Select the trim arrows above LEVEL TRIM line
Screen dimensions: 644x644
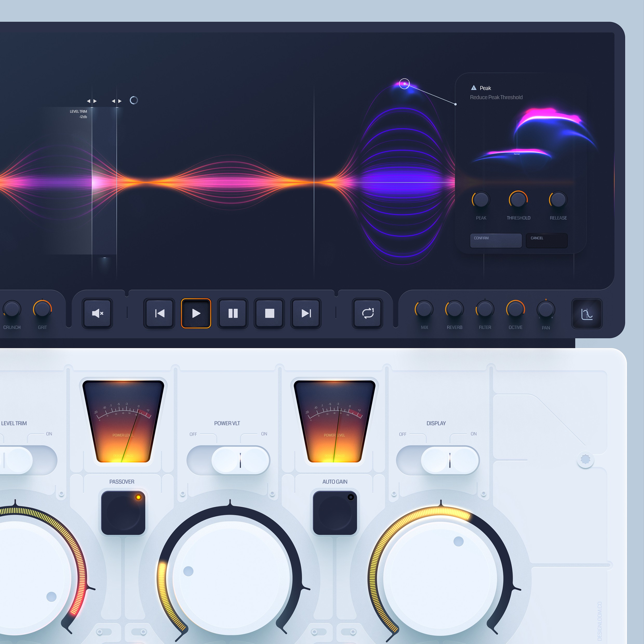click(x=92, y=101)
